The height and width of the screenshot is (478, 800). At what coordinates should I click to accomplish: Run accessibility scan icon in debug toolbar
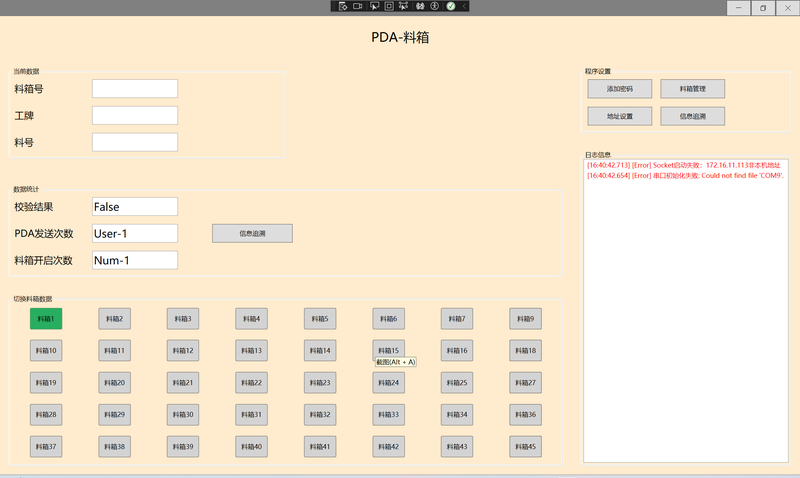tap(435, 6)
